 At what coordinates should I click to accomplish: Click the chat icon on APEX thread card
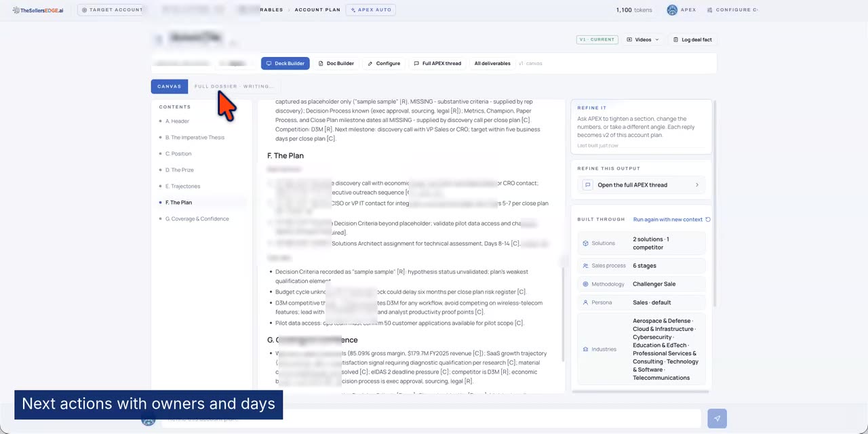(x=588, y=184)
